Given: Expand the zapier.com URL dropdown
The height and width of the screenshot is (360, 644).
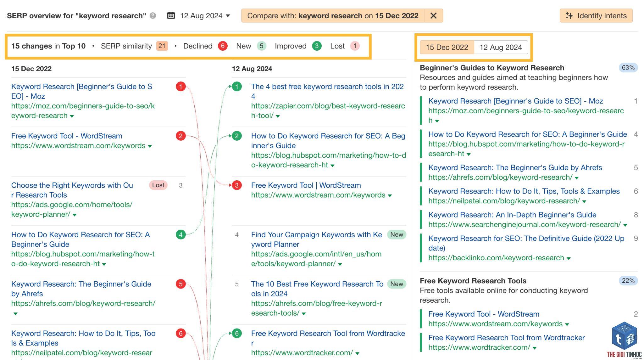Looking at the screenshot, I should pyautogui.click(x=278, y=116).
